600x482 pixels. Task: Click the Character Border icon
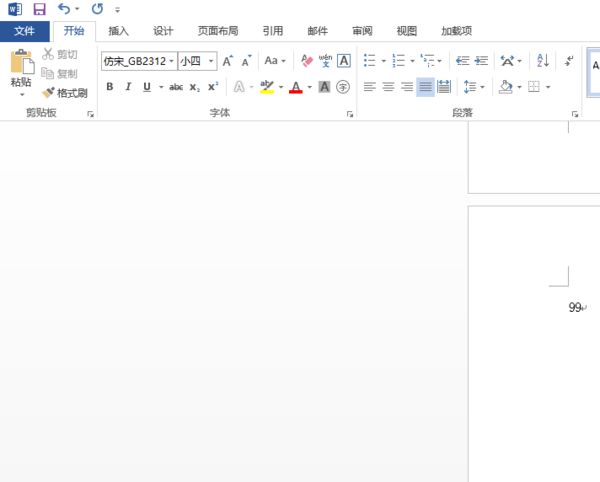tap(344, 61)
